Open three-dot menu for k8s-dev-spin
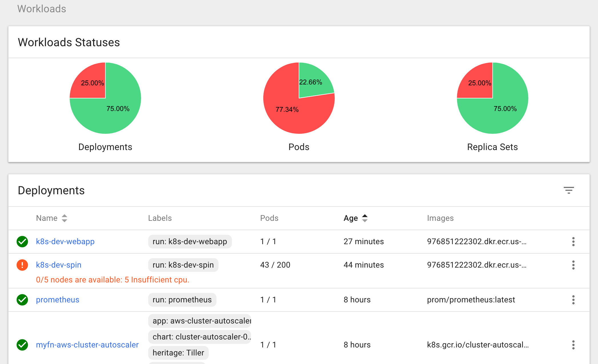 pos(573,265)
